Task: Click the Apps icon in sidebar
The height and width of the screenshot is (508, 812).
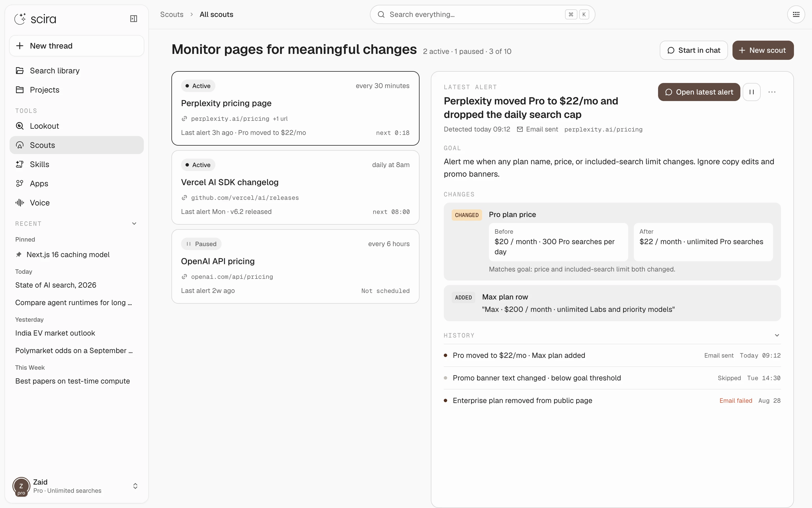Action: (20, 183)
